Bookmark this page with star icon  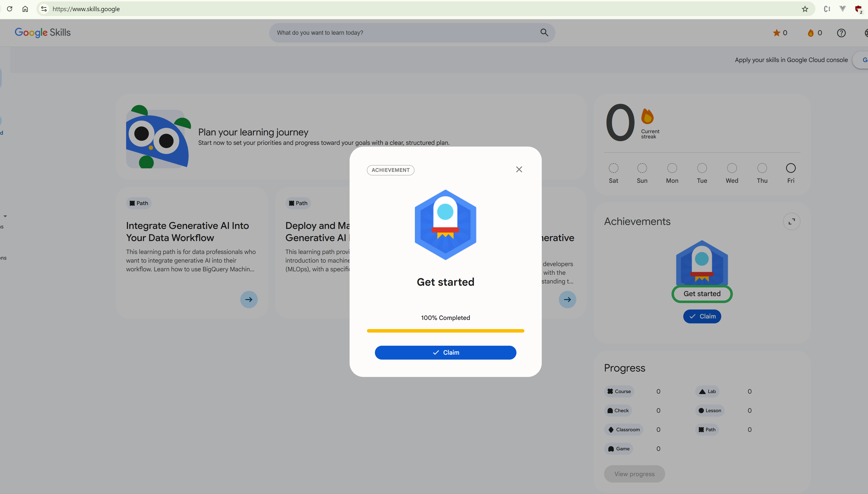805,9
